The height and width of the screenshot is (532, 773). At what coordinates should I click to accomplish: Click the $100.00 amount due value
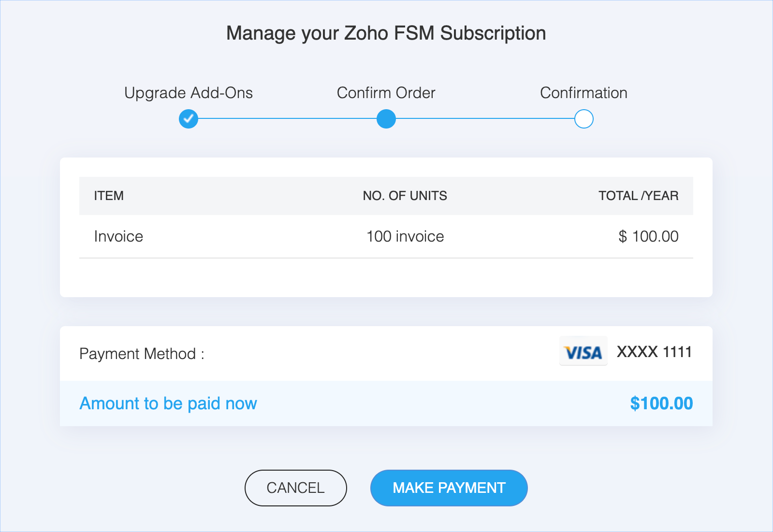pyautogui.click(x=661, y=403)
